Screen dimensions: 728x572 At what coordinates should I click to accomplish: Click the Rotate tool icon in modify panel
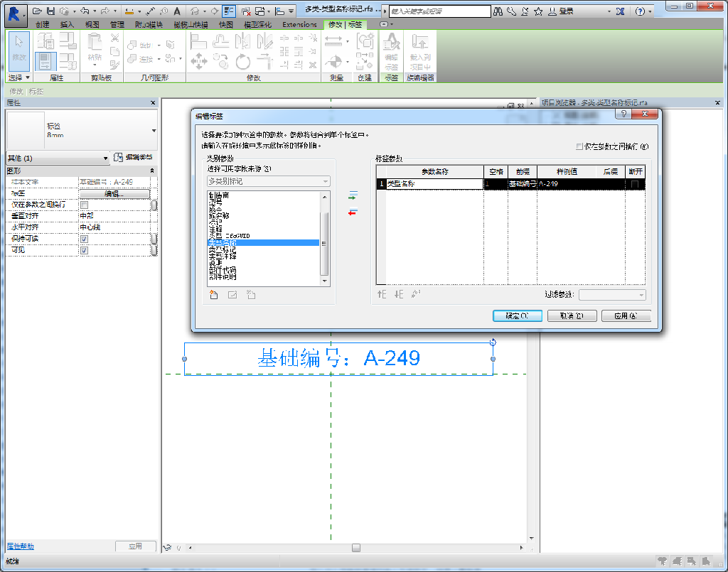pyautogui.click(x=243, y=61)
